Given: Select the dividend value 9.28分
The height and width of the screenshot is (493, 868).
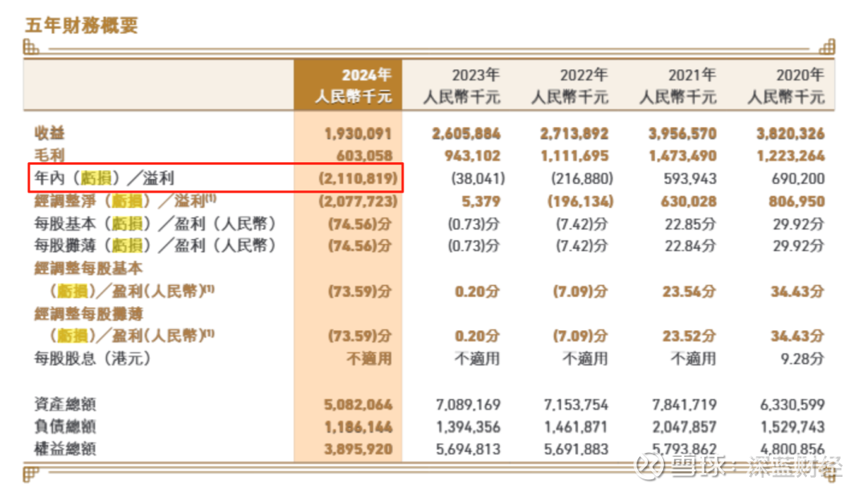Looking at the screenshot, I should coord(802,359).
